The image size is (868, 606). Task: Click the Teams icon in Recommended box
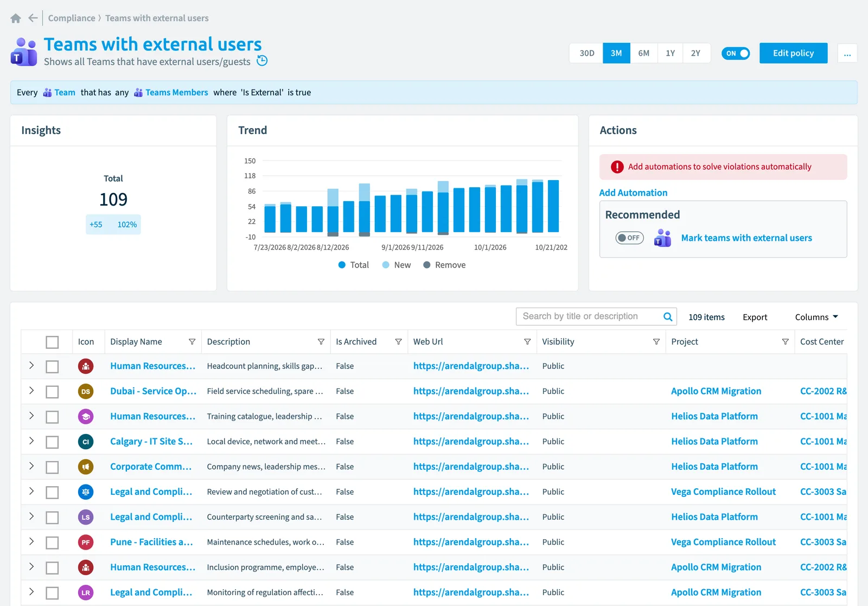pyautogui.click(x=662, y=238)
